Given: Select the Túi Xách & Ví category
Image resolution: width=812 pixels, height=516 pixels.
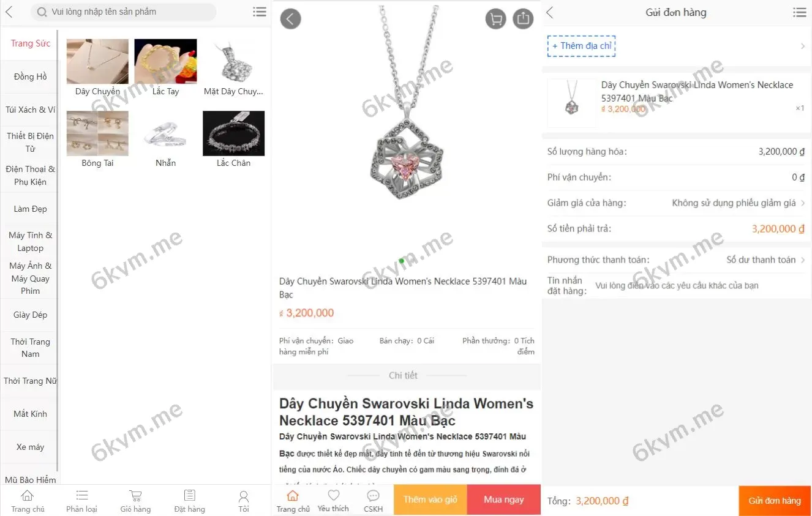Looking at the screenshot, I should pos(30,110).
